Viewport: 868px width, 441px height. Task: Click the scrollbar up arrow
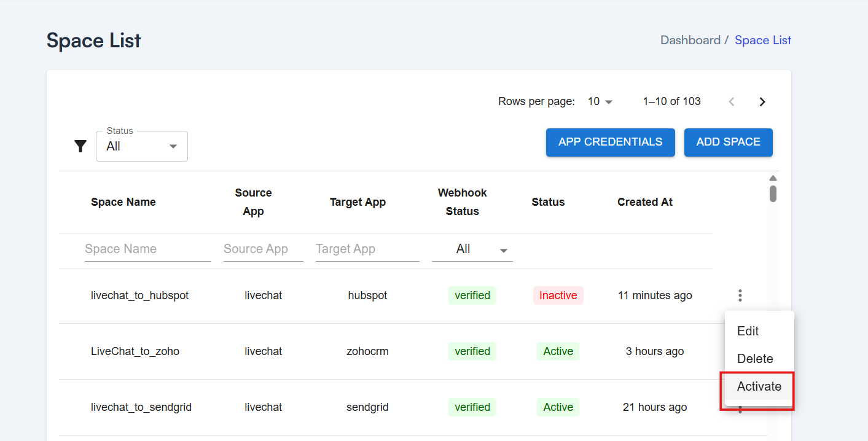pyautogui.click(x=773, y=178)
